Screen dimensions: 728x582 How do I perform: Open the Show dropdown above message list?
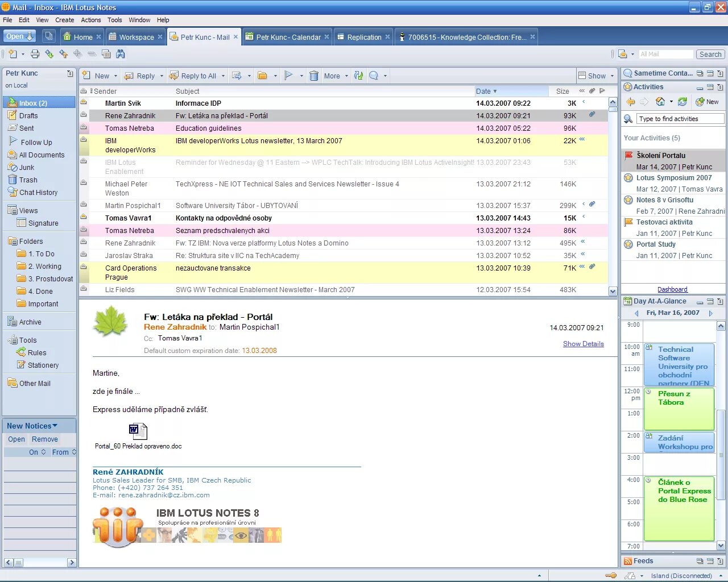pyautogui.click(x=597, y=76)
